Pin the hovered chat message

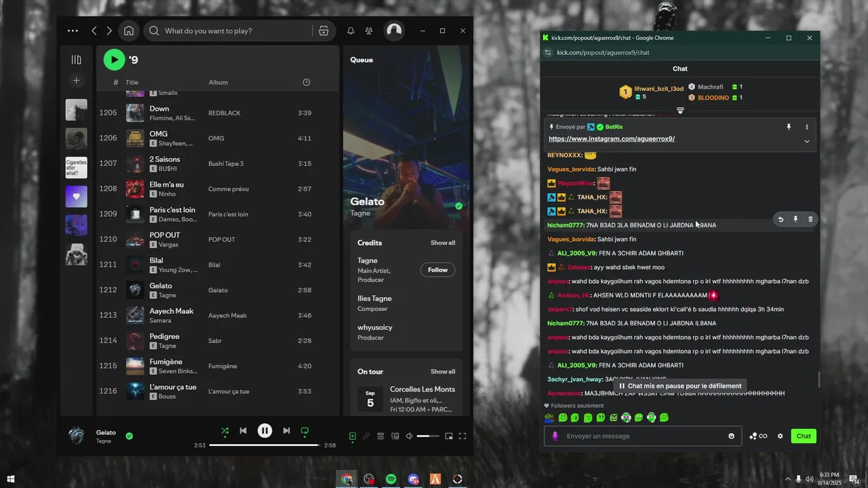795,219
